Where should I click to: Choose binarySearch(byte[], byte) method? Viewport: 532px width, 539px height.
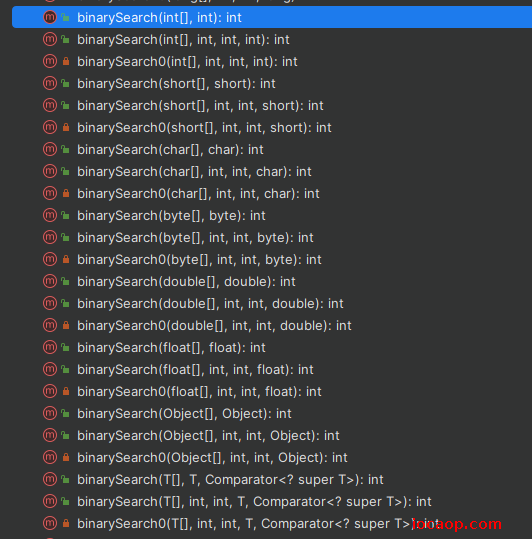tap(272, 216)
